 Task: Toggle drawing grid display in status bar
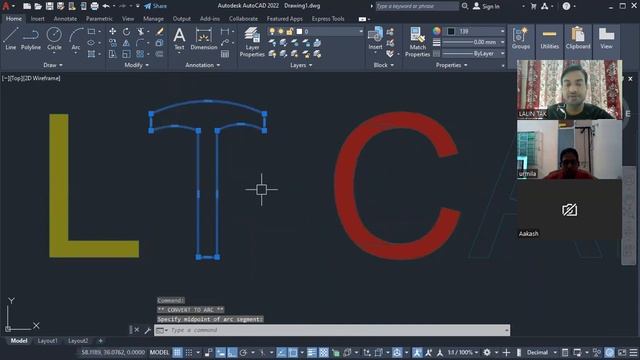click(x=178, y=352)
